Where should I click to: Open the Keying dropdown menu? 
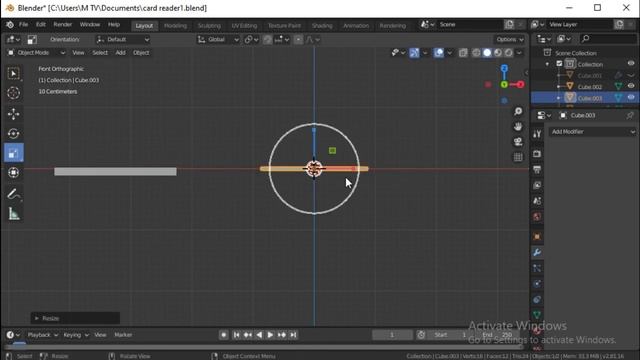pos(76,335)
